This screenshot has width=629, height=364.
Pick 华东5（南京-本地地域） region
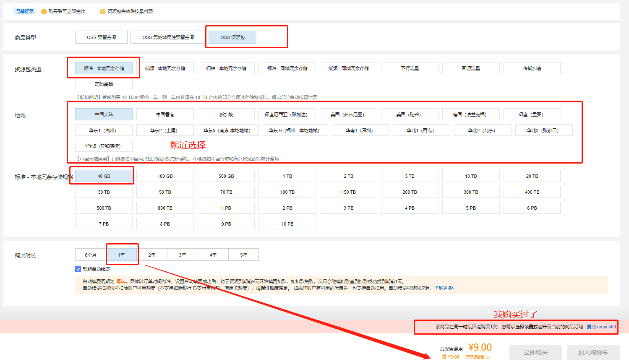[x=228, y=130]
